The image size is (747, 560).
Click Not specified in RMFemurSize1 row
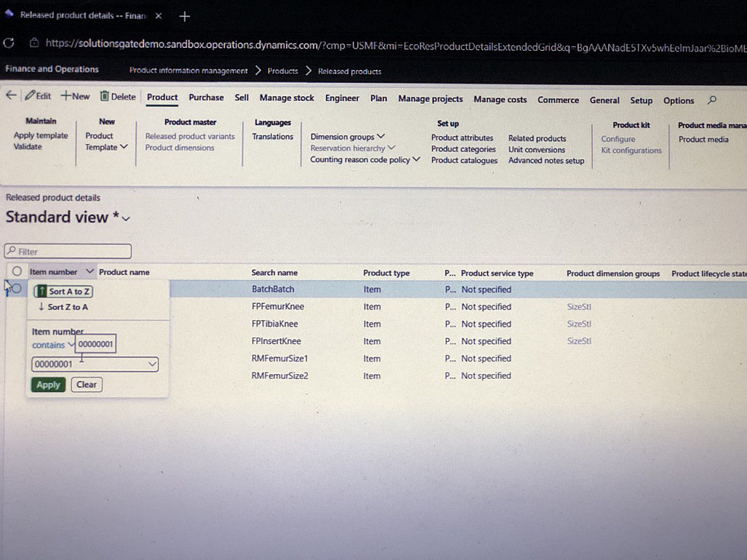[486, 358]
